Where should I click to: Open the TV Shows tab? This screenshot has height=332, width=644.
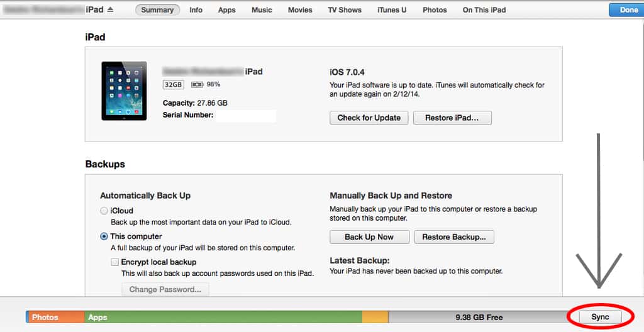point(345,10)
